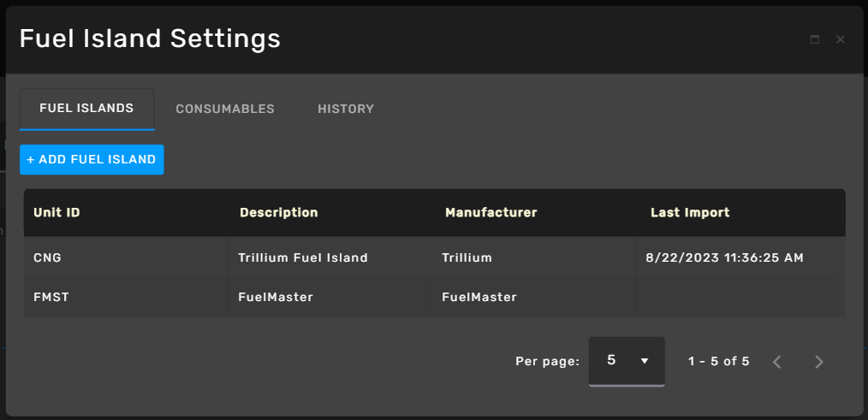Sort by the Unit ID column header
This screenshot has height=420, width=868.
point(57,212)
